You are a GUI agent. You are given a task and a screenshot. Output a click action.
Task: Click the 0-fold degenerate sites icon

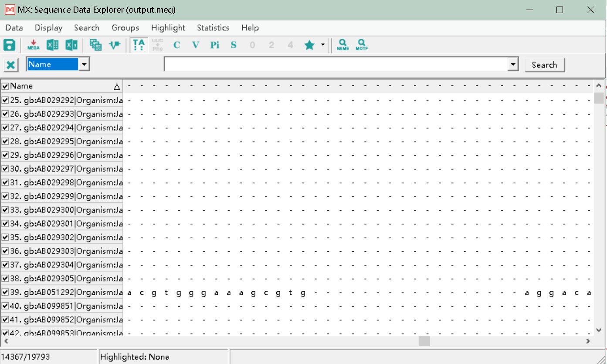[252, 45]
